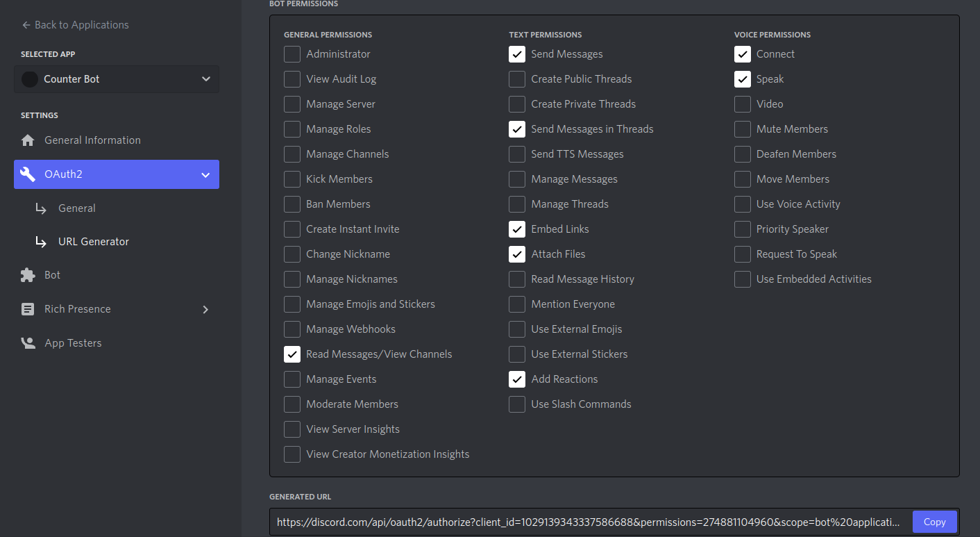980x537 pixels.
Task: Click the back arrow icon beside Back to Applications
Action: point(26,25)
